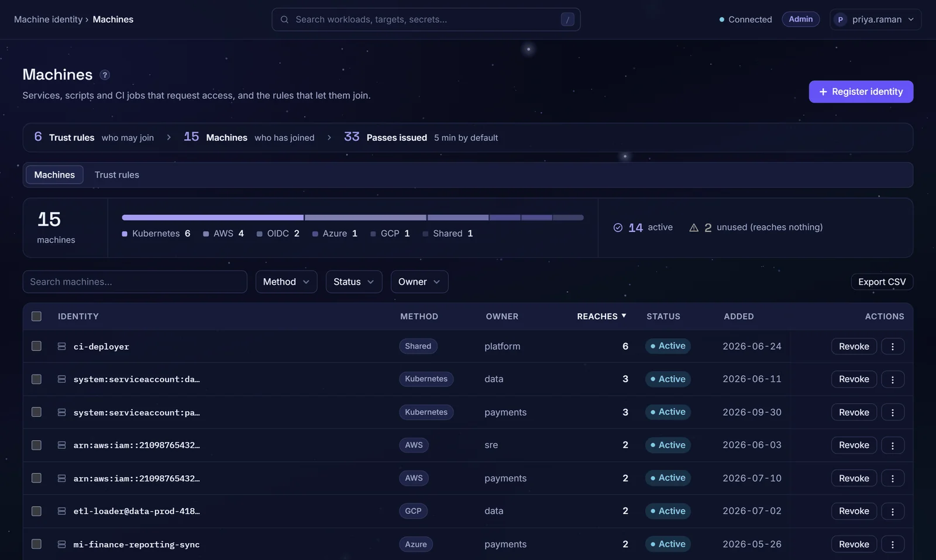Check the ci-deployer row checkbox
Image resolution: width=936 pixels, height=560 pixels.
pos(36,346)
